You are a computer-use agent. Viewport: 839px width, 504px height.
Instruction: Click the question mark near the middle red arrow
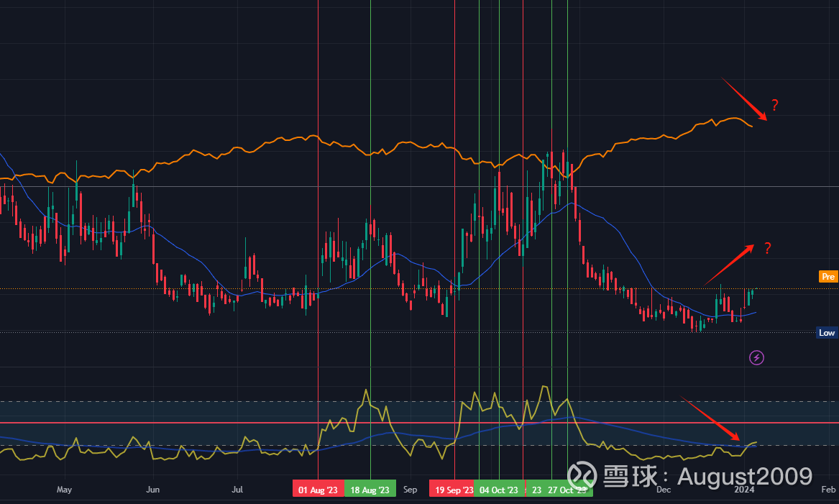click(x=766, y=249)
